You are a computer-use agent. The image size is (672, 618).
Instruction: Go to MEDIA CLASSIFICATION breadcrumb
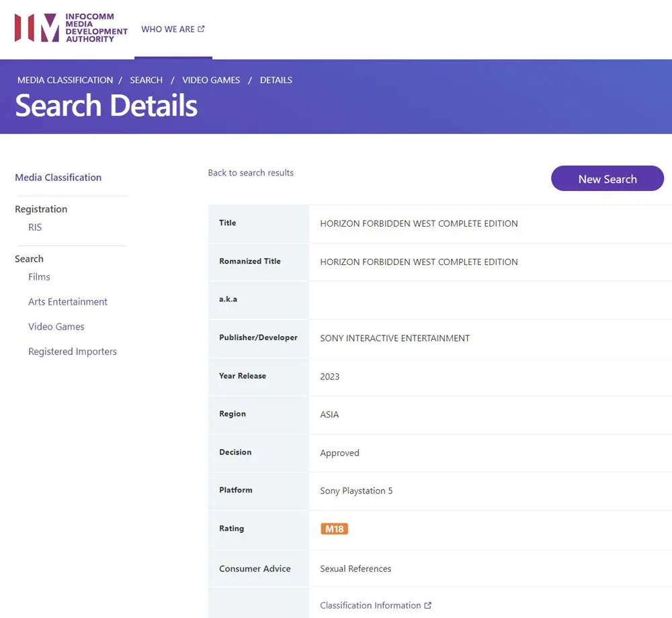(x=65, y=80)
